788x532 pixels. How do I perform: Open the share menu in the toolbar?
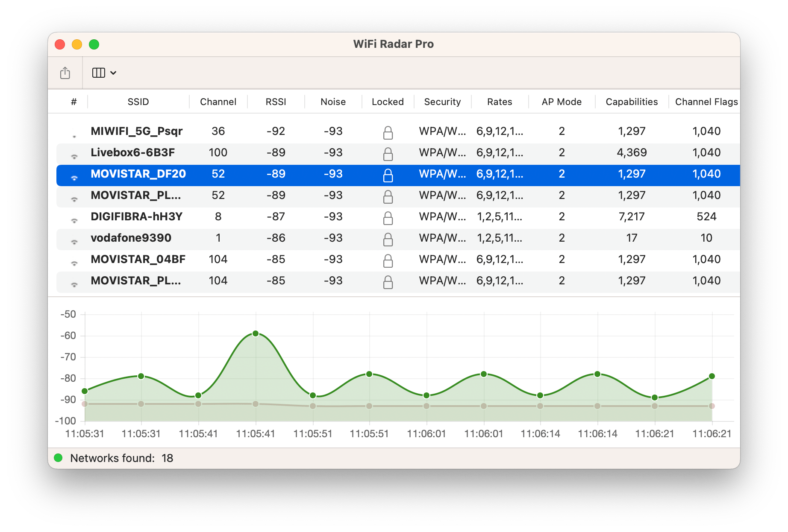pyautogui.click(x=65, y=72)
